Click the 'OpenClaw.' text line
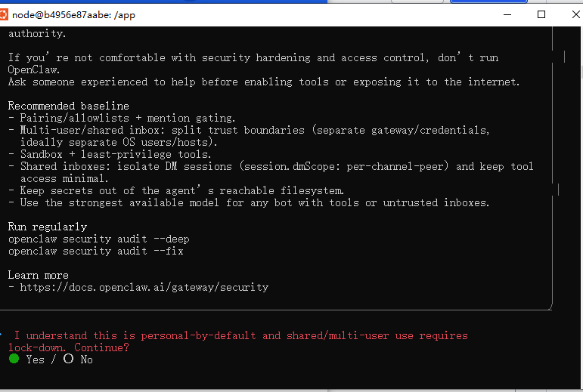Viewport: 583px width, 392px height. pos(34,69)
